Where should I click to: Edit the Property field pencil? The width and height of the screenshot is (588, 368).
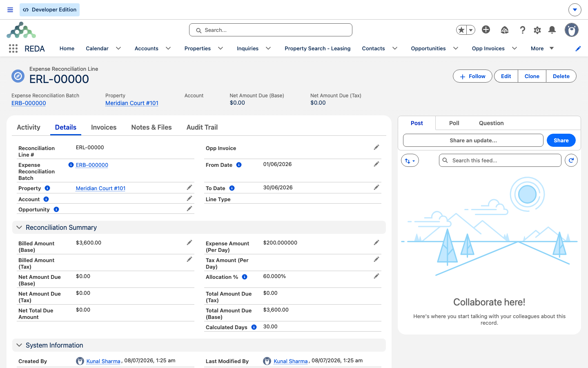189,187
